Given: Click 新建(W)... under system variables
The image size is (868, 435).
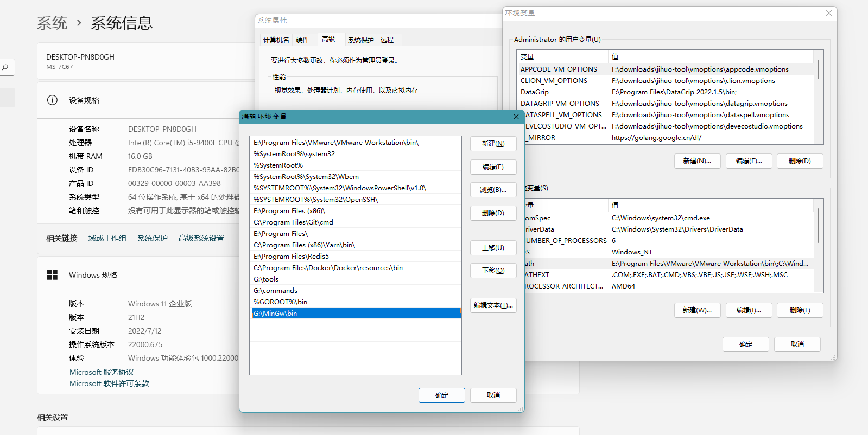Looking at the screenshot, I should (x=698, y=310).
